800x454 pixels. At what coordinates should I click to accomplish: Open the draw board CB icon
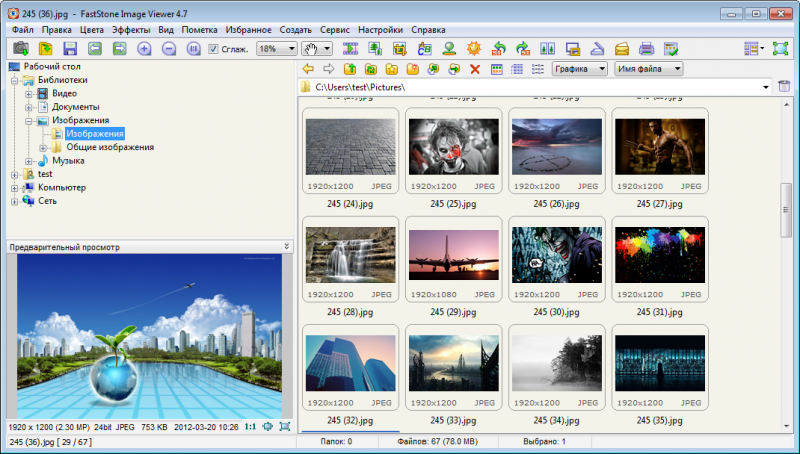[x=424, y=48]
